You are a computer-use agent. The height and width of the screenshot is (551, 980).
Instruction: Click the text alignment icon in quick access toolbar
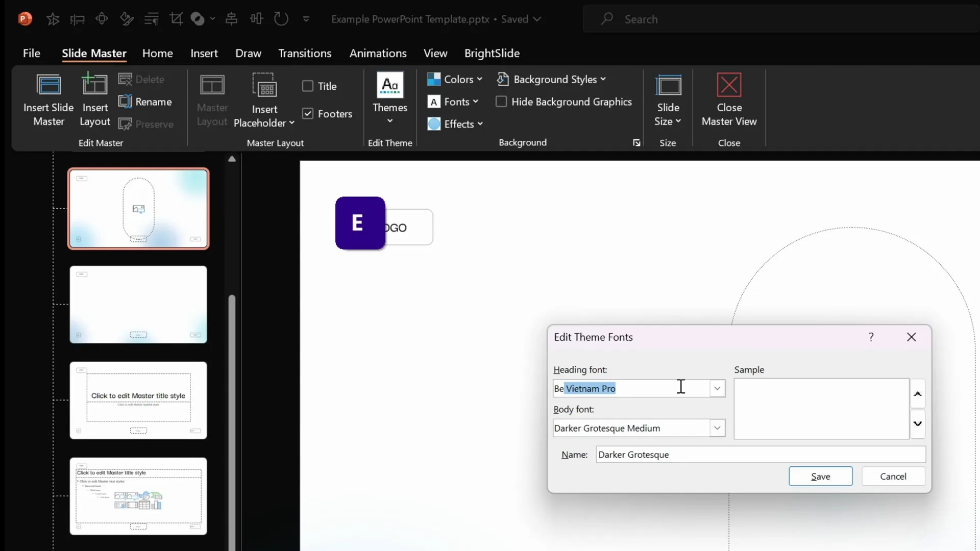152,19
